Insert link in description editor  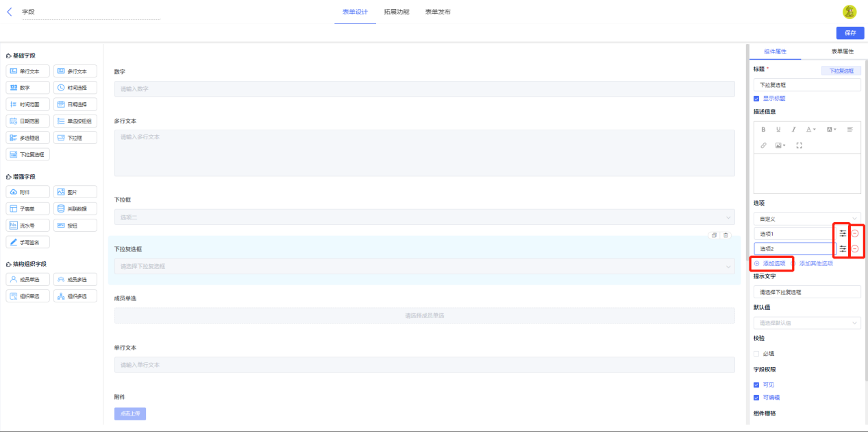point(764,145)
